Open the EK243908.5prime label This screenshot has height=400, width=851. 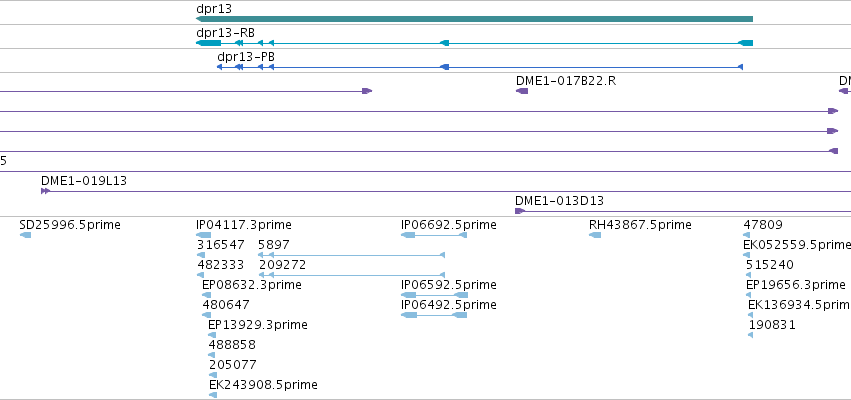coord(263,385)
